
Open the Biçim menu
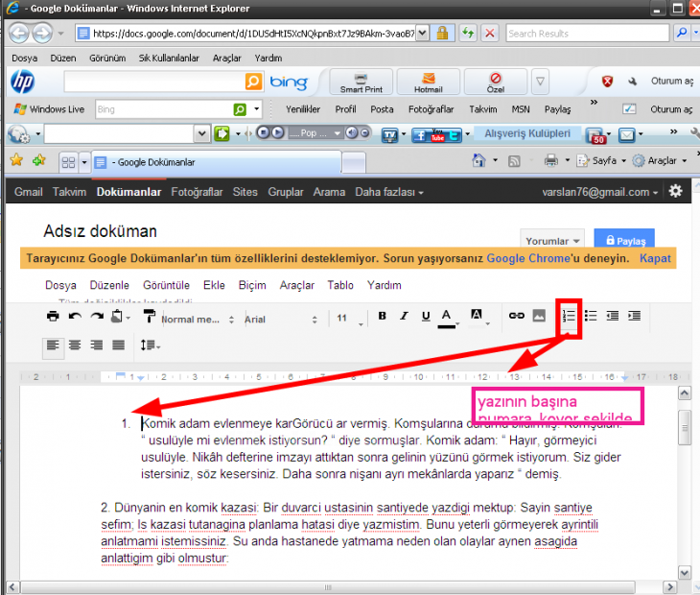[251, 285]
